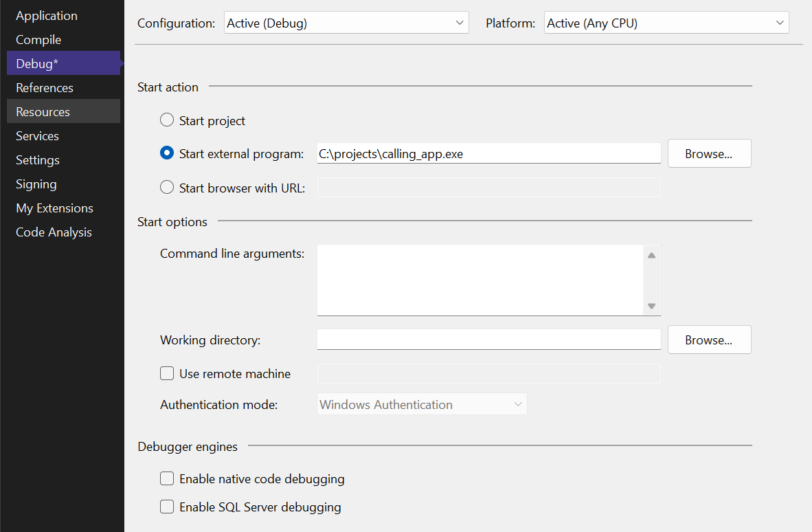812x532 pixels.
Task: Open the Authentication mode dropdown
Action: (x=421, y=404)
